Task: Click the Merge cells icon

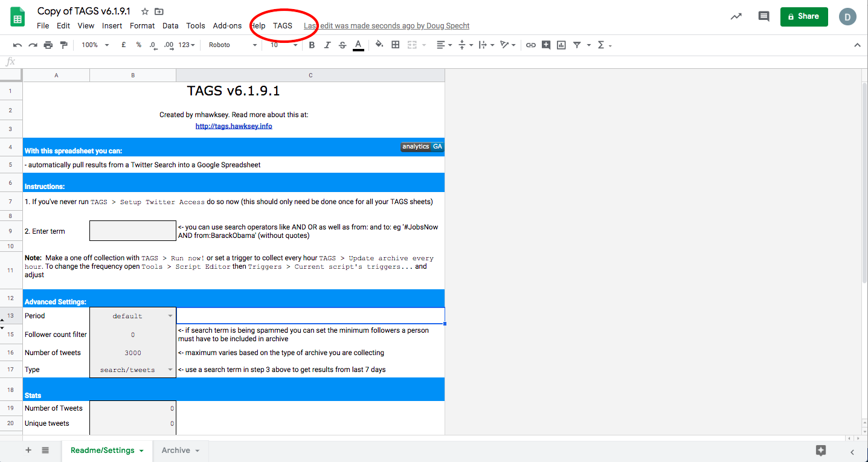Action: [x=413, y=45]
